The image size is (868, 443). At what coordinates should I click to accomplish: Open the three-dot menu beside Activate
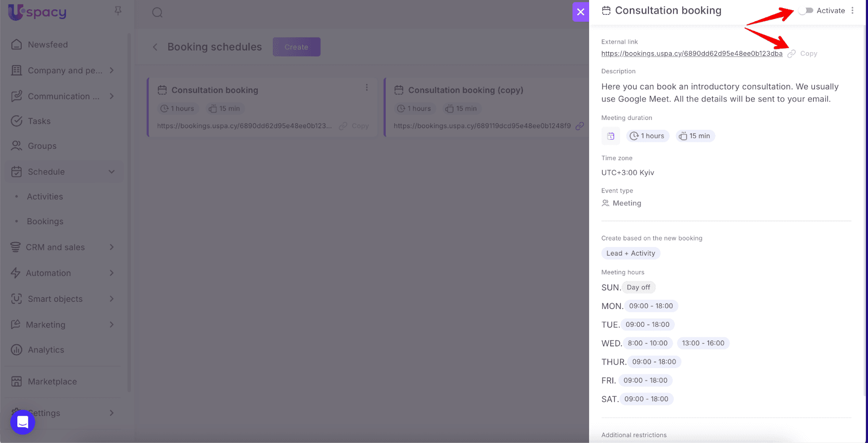[x=852, y=11]
